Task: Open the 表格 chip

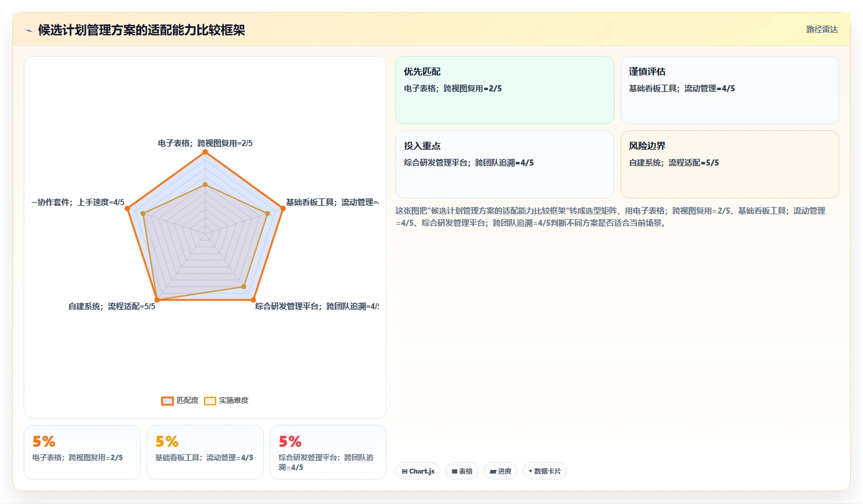Action: [x=462, y=471]
